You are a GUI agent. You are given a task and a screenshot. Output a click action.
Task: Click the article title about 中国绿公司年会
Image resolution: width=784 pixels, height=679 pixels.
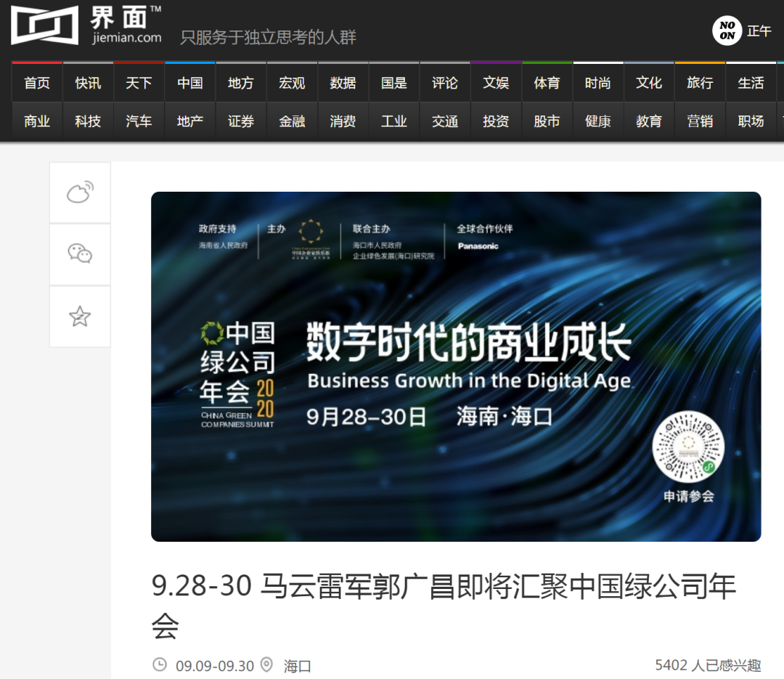click(x=444, y=606)
